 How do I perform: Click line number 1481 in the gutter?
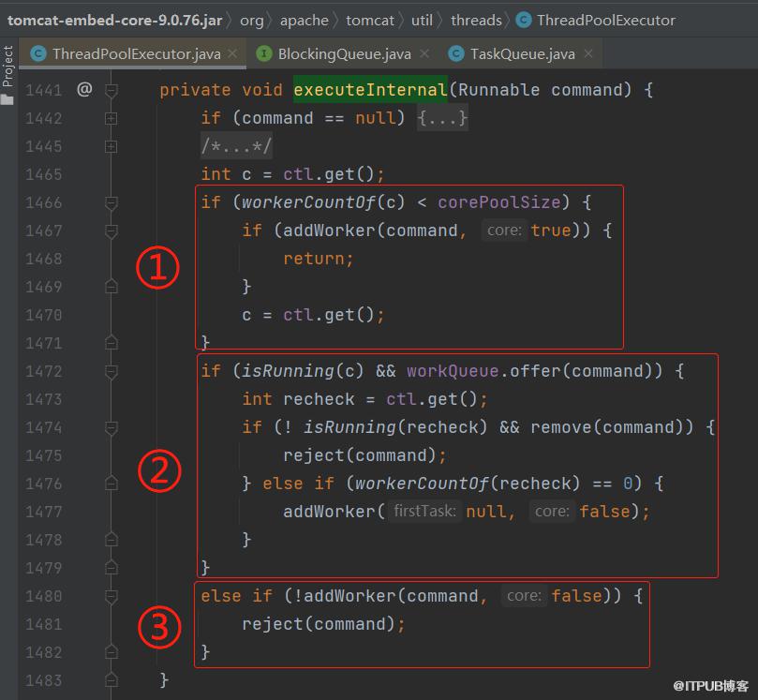(x=43, y=624)
